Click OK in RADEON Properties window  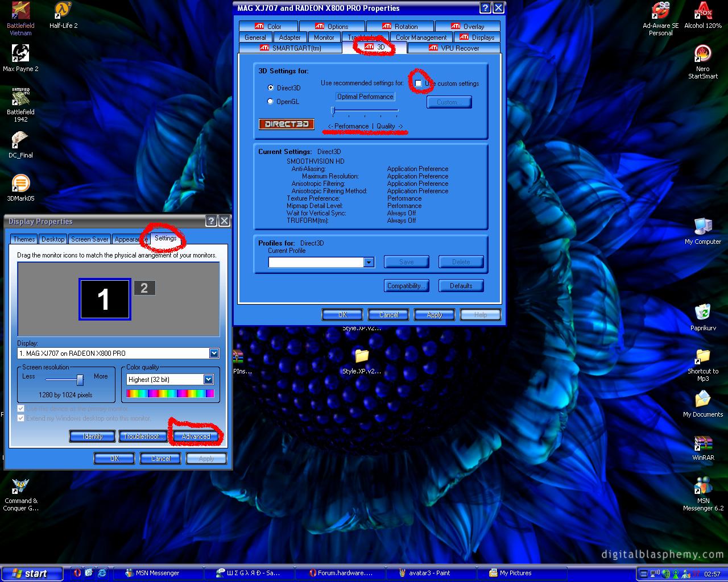click(342, 314)
